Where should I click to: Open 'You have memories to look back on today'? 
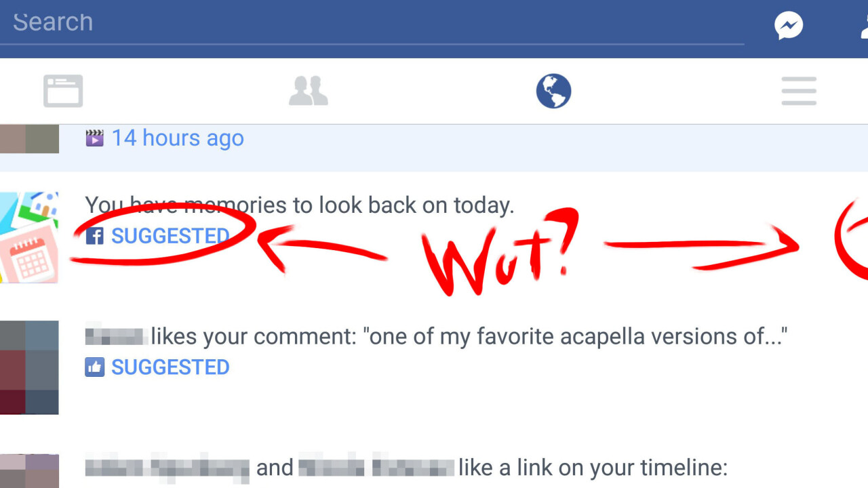(300, 205)
